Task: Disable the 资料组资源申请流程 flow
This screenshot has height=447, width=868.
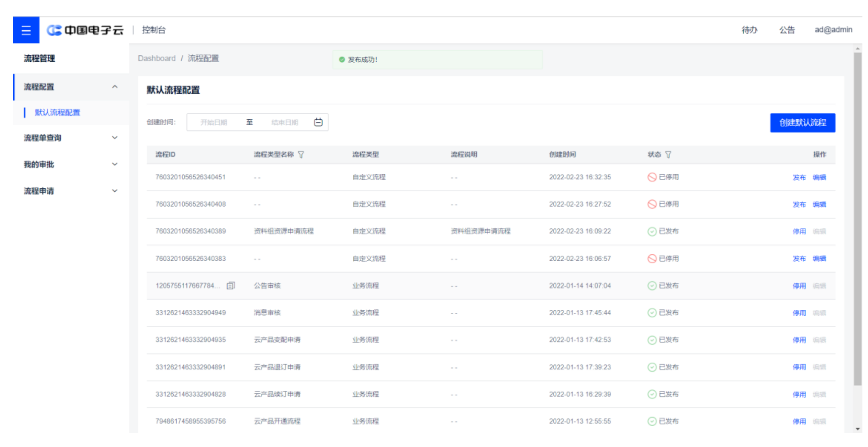Action: [x=799, y=231]
